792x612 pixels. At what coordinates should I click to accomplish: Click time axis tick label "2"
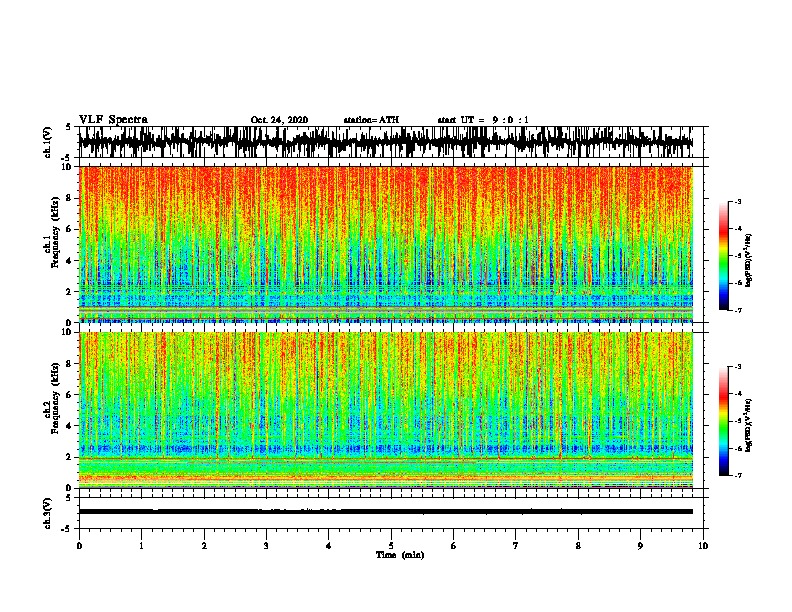[x=204, y=546]
